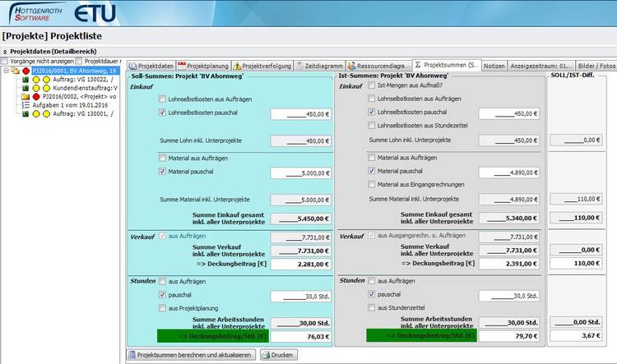Collapse the PJ2016/0001 project tree node
This screenshot has width=617, height=364.
[7, 71]
